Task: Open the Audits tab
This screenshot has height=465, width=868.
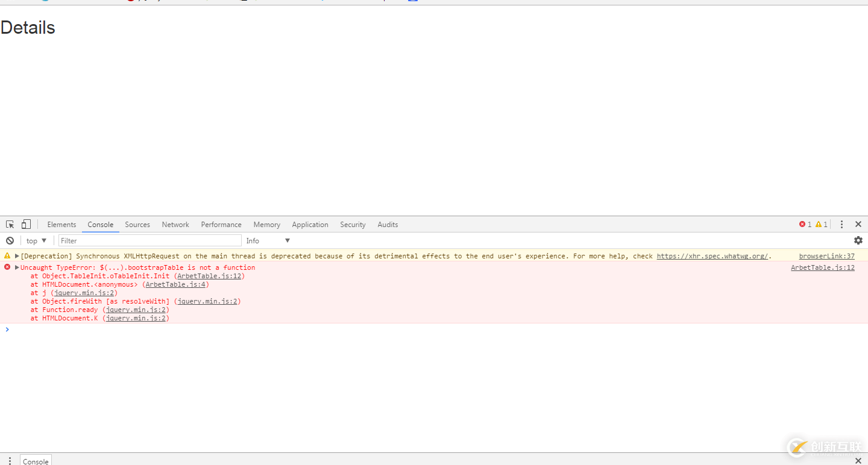Action: pyautogui.click(x=388, y=225)
